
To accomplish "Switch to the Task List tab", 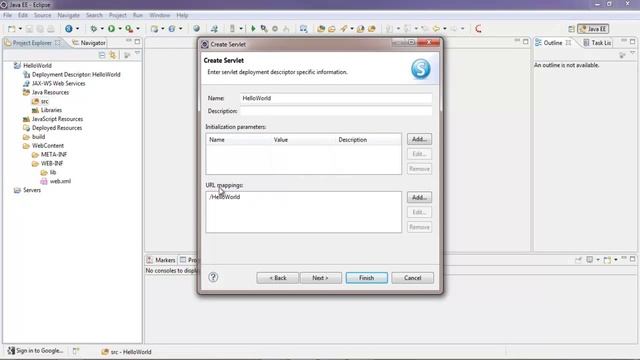I will point(598,43).
